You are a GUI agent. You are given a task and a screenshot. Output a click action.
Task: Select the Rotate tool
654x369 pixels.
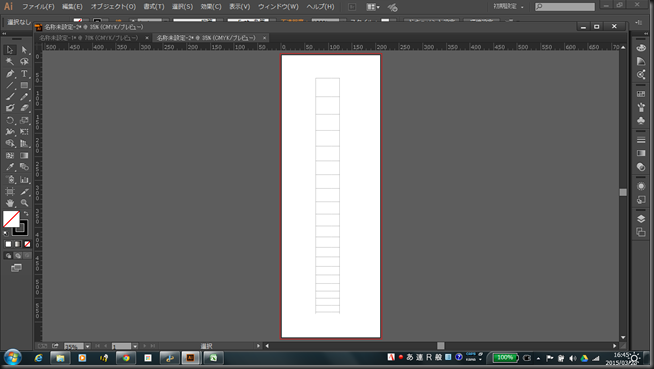click(x=10, y=120)
